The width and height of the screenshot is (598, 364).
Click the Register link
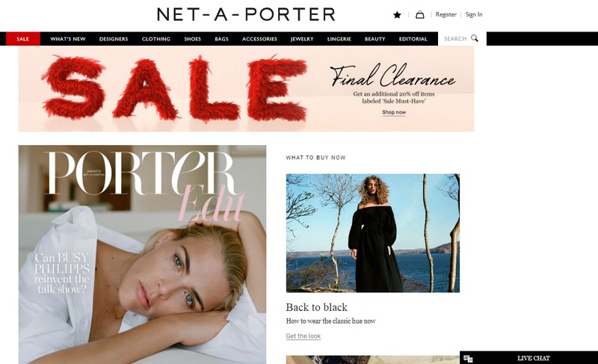click(446, 14)
